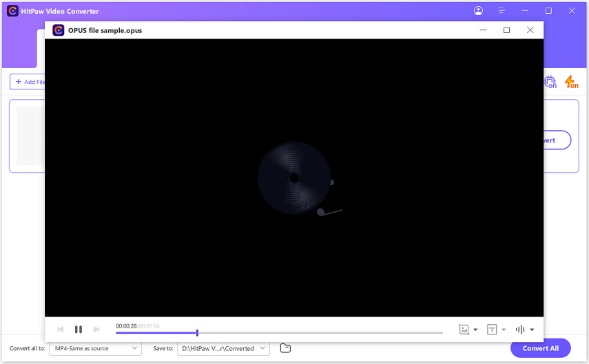Click the Convert All button
This screenshot has height=364, width=589.
[x=540, y=348]
